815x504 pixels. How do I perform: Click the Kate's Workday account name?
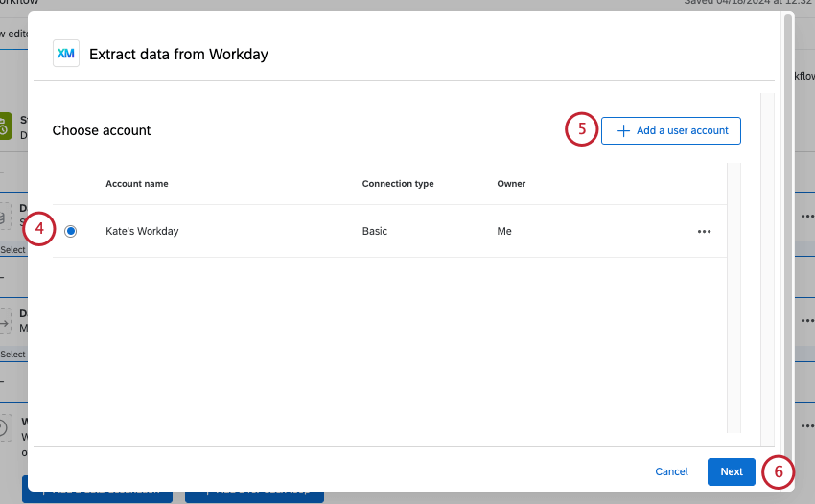tap(142, 231)
